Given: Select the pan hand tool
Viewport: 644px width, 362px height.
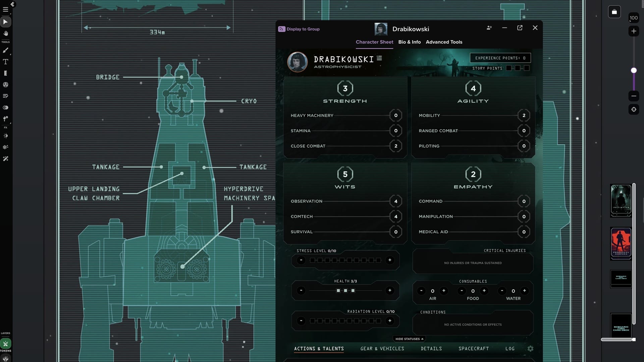Looking at the screenshot, I should [x=6, y=34].
